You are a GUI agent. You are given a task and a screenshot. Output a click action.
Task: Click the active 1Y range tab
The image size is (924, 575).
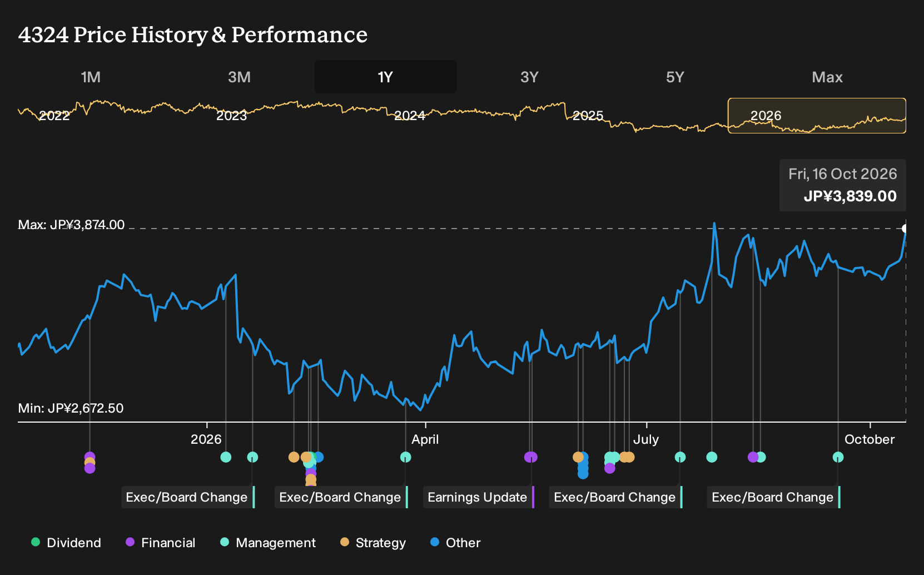click(x=386, y=77)
